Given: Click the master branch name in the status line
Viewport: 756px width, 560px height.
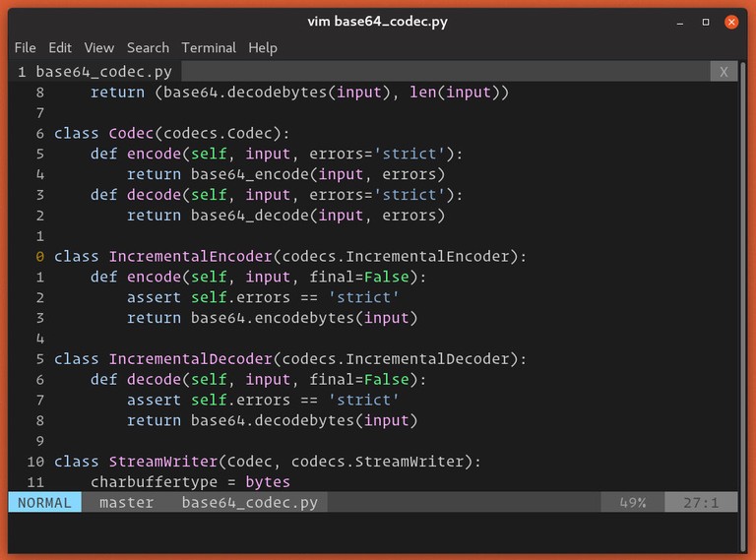Looking at the screenshot, I should pos(126,503).
